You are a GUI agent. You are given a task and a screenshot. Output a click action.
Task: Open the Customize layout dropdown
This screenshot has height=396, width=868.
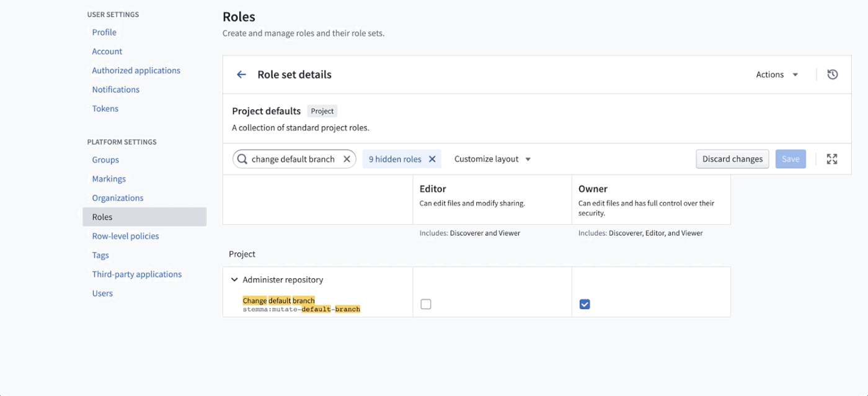[493, 159]
